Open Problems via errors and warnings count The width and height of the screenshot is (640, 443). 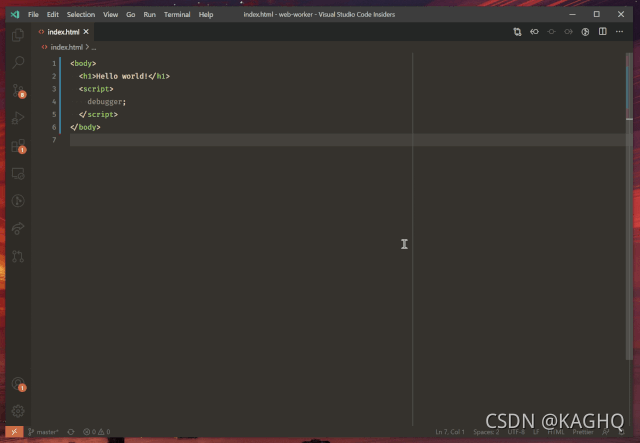(97, 432)
